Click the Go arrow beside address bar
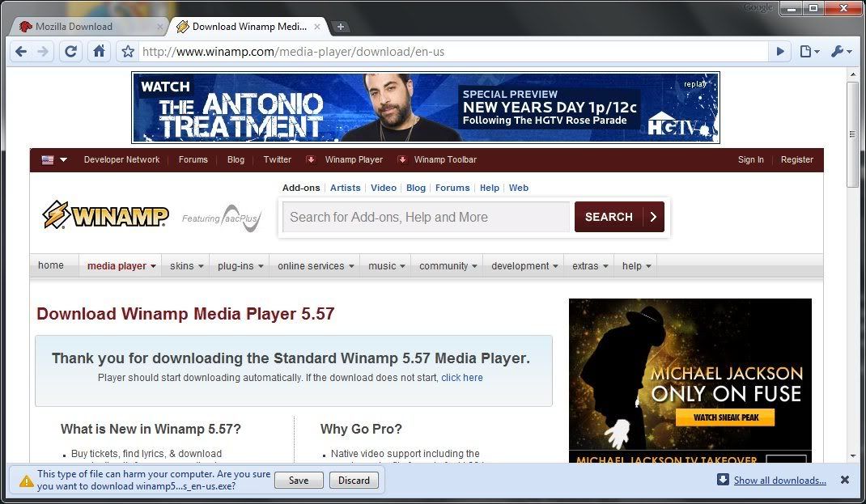The width and height of the screenshot is (866, 504). coord(780,52)
